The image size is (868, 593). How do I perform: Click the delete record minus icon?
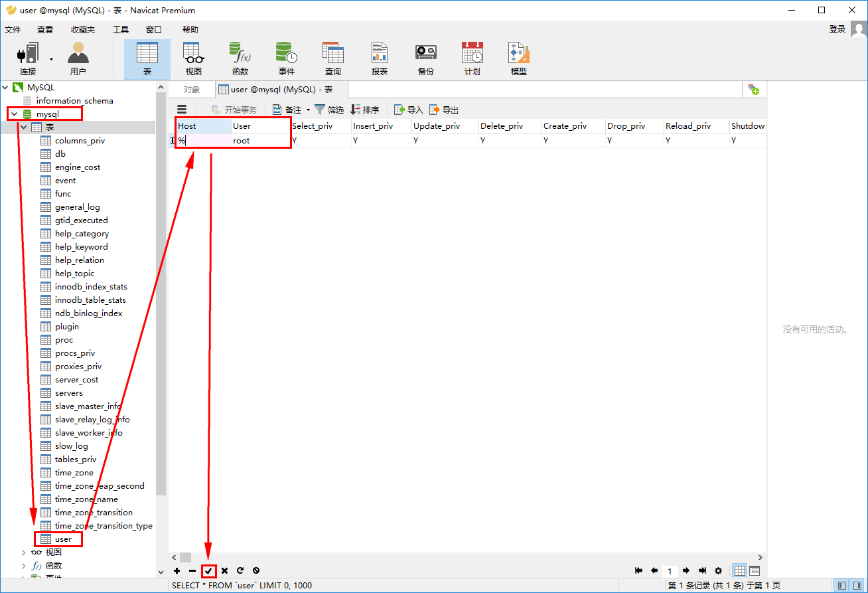[192, 570]
